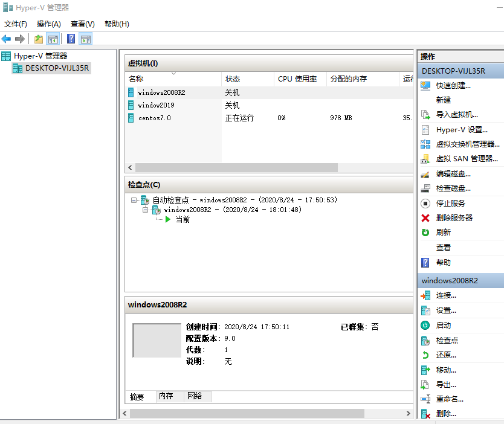Click the 检查点 action icon
The width and height of the screenshot is (504, 424).
pos(425,341)
